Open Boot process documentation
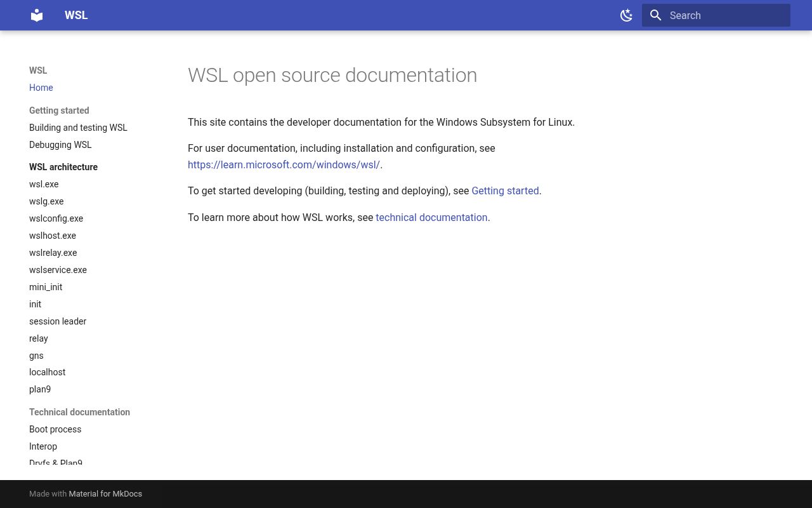This screenshot has height=508, width=812. 55,429
